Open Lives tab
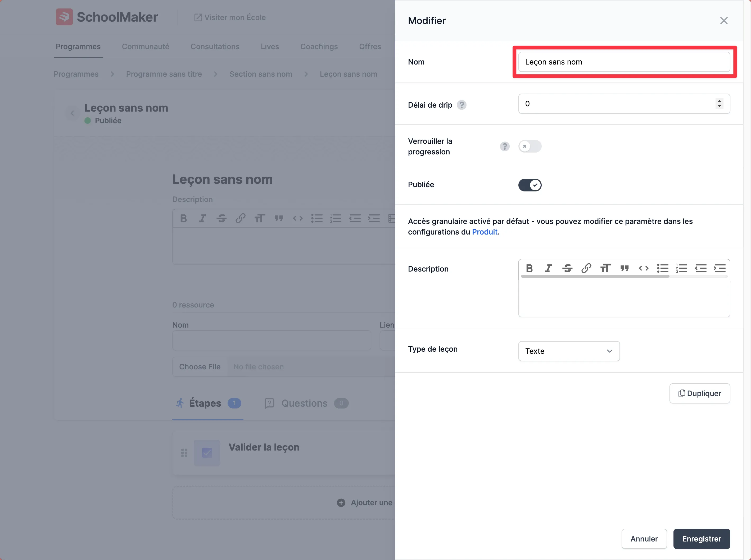 tap(270, 47)
